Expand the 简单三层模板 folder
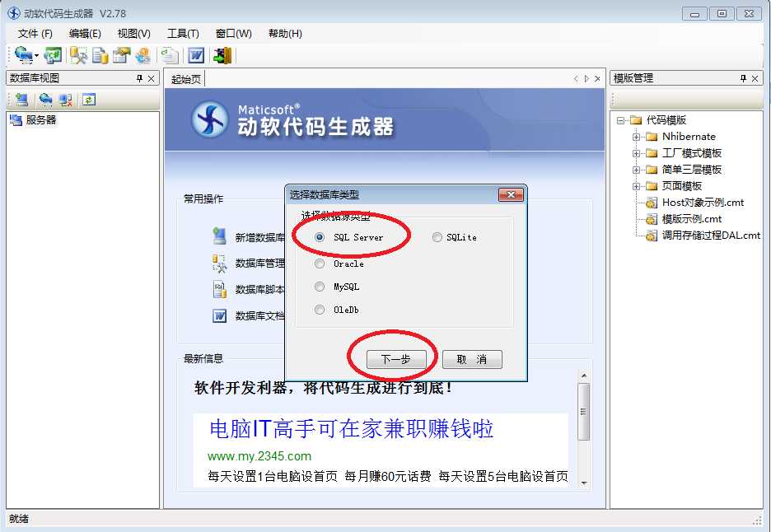 [x=636, y=170]
